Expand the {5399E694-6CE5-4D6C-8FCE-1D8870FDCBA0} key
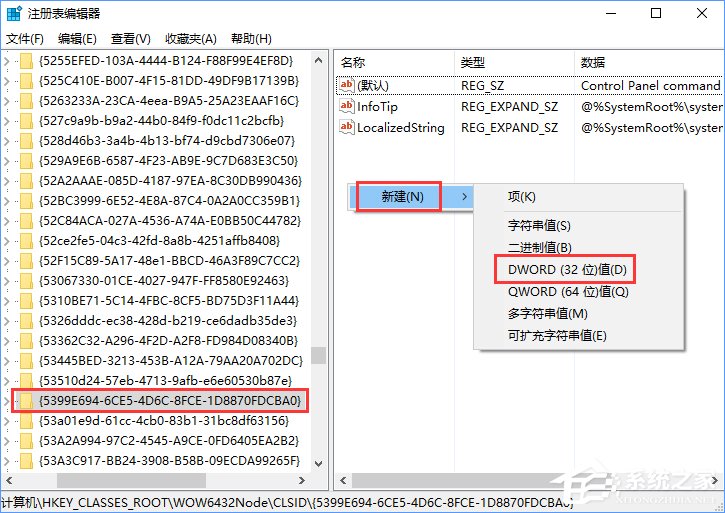This screenshot has width=725, height=513. click(x=6, y=401)
